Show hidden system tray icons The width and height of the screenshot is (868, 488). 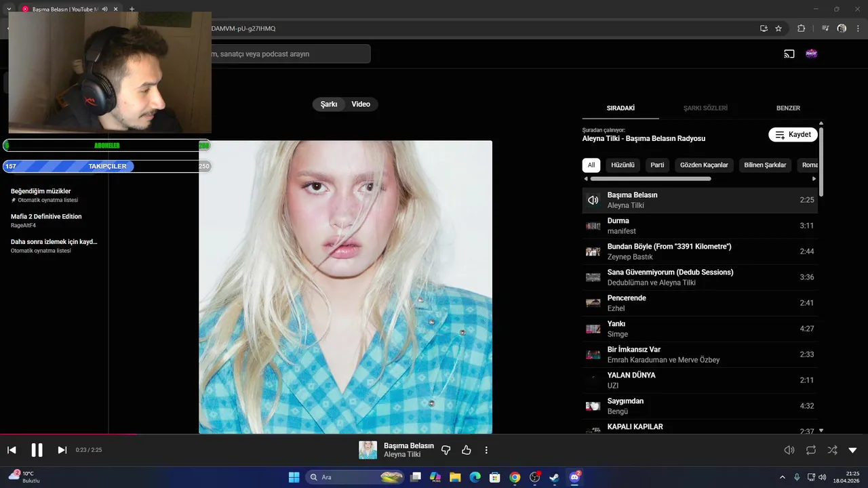click(x=783, y=477)
